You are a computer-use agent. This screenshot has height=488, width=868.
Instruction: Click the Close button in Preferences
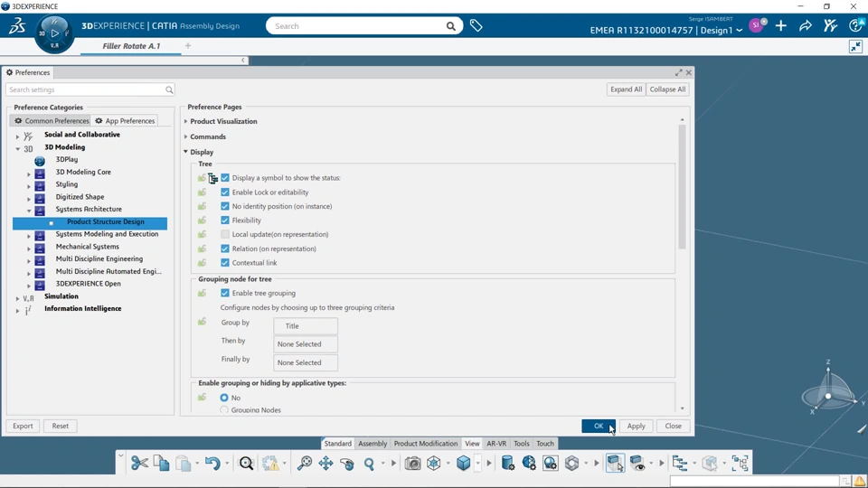click(x=673, y=426)
